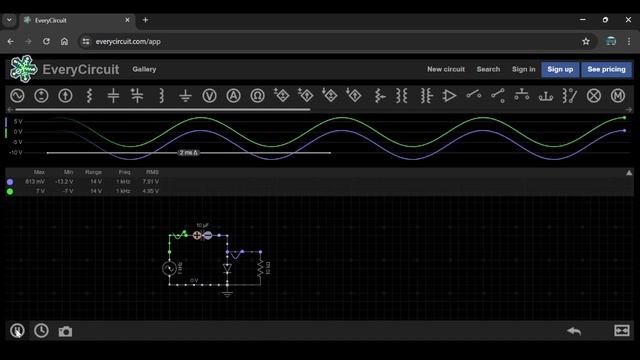Image resolution: width=640 pixels, height=360 pixels.
Task: Toggle the simulation run button at the bottom left
Action: [x=17, y=331]
